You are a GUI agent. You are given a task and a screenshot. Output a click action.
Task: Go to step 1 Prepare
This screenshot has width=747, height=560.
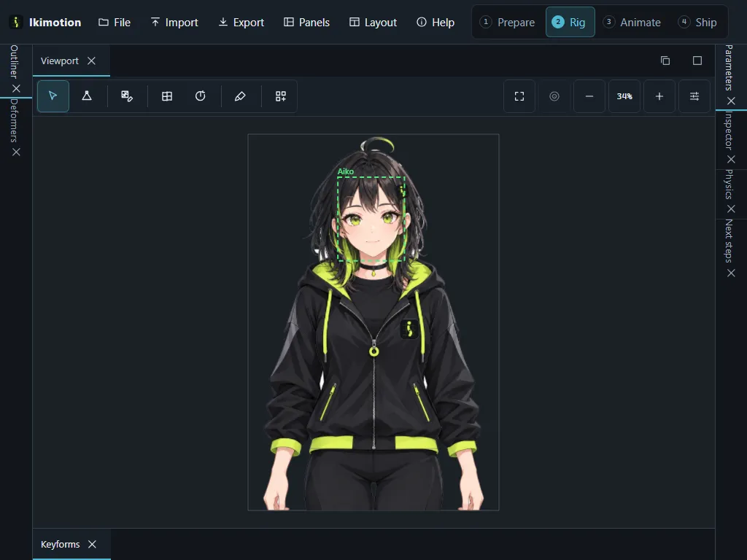tap(508, 23)
